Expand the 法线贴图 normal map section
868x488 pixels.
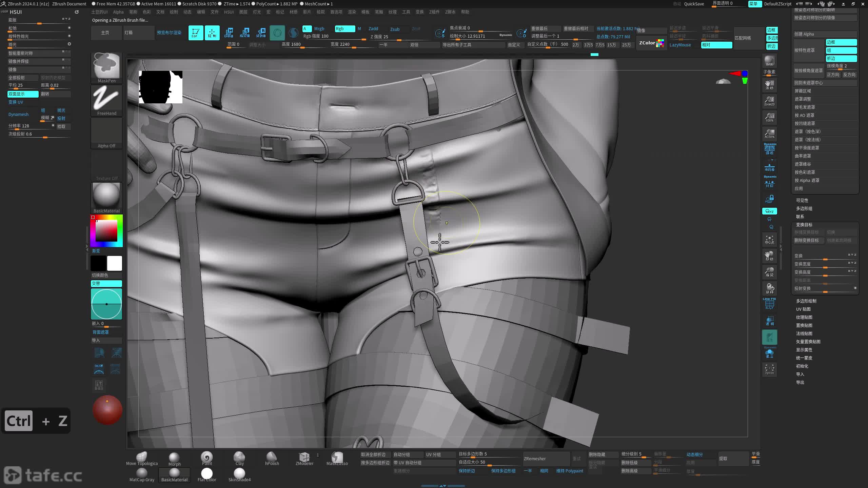click(804, 333)
